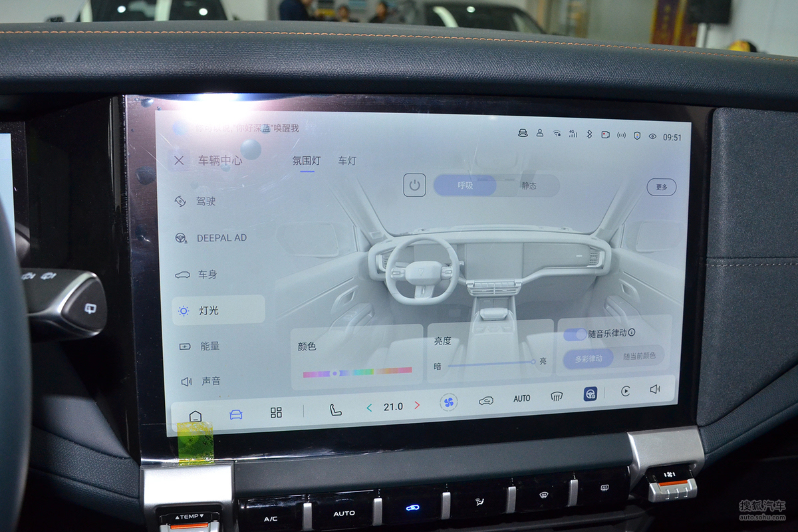The image size is (798, 532).
Task: Tap the fan climate icon
Action: (449, 402)
